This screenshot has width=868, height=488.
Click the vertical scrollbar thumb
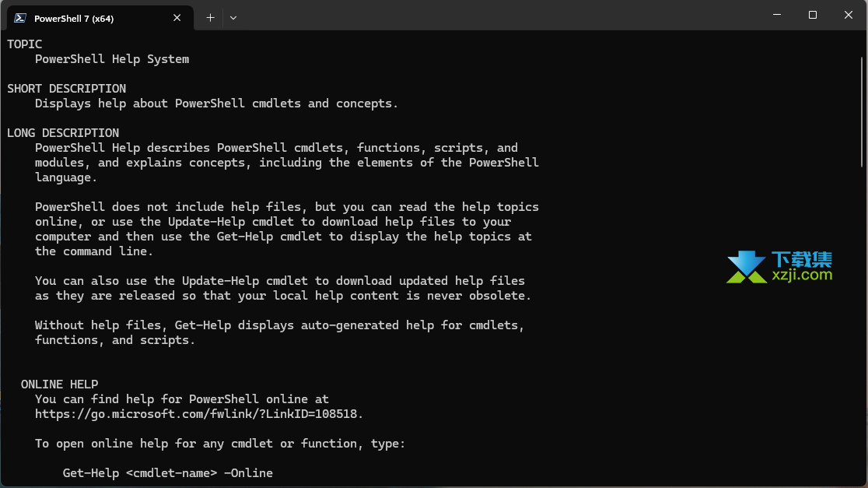pyautogui.click(x=861, y=111)
